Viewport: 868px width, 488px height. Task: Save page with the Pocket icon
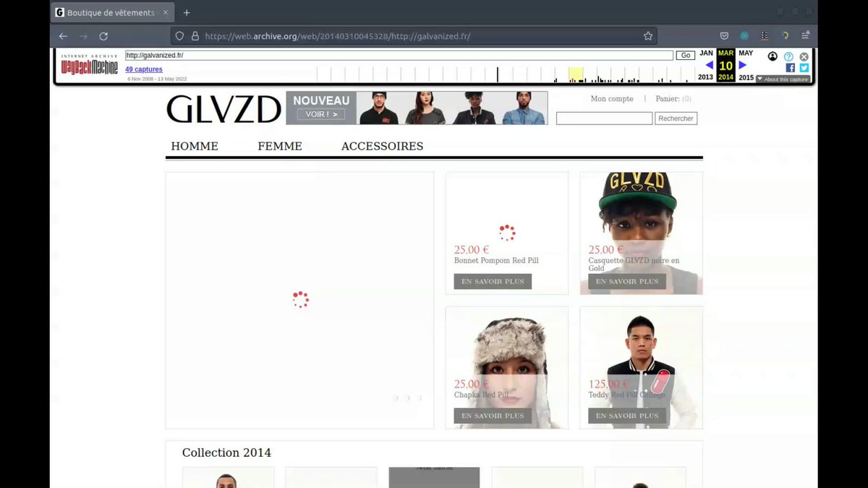[724, 35]
